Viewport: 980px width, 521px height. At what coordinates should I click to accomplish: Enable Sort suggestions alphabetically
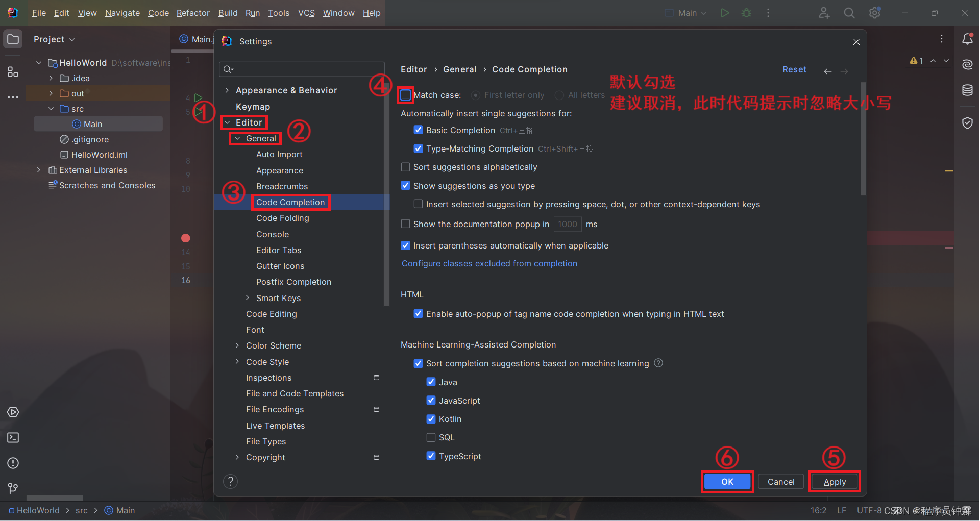pyautogui.click(x=405, y=167)
